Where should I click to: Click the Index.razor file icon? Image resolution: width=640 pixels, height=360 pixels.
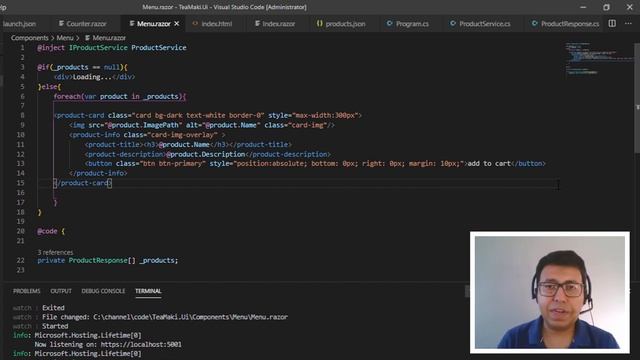click(257, 24)
